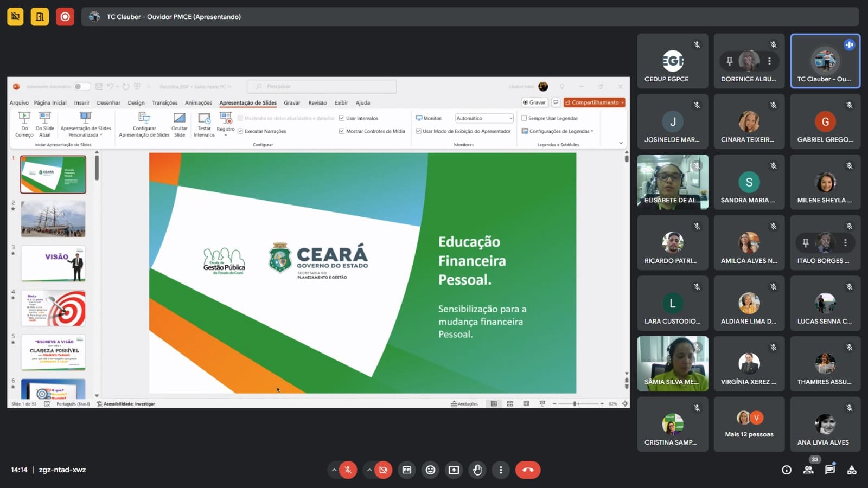Screen dimensions: 868x488
Task: Enable closed captions in the meeting
Action: click(407, 470)
